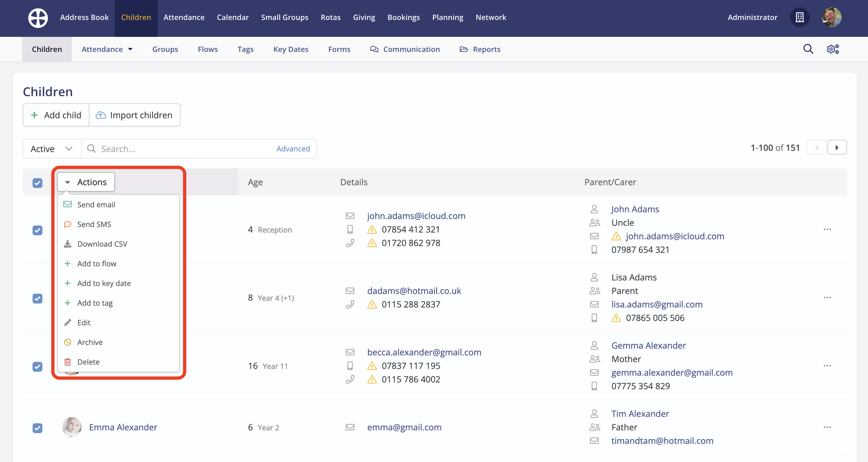Viewport: 868px width, 462px height.
Task: Open options ellipsis for John Adams row
Action: click(827, 229)
